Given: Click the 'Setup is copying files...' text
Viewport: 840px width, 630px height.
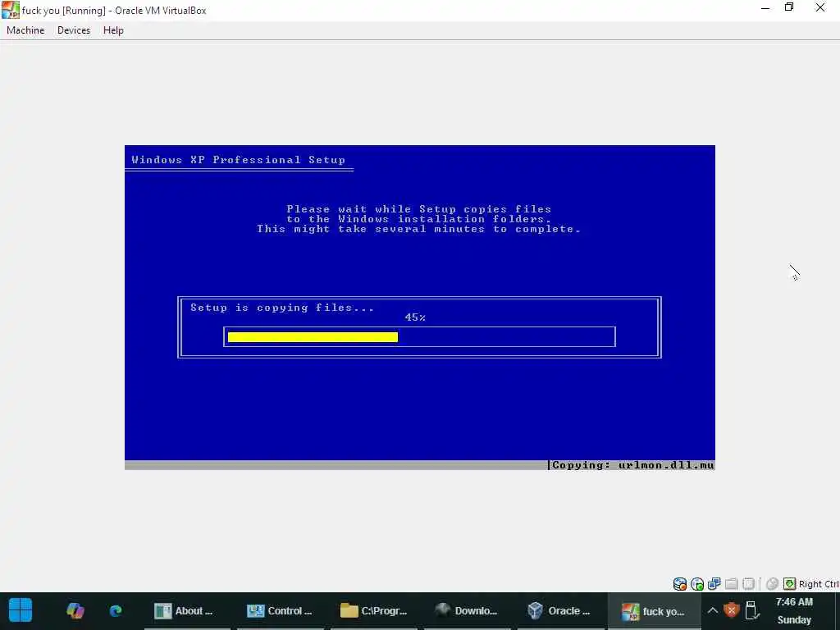Looking at the screenshot, I should (x=282, y=308).
